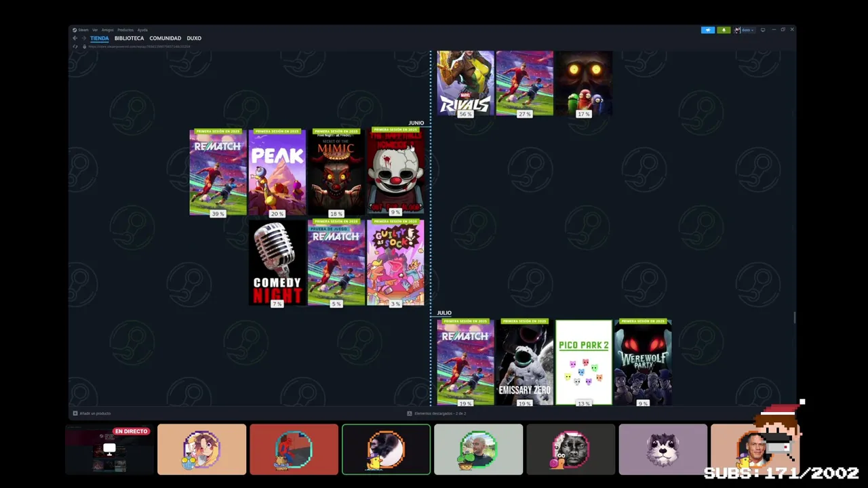Viewport: 868px width, 488px height.
Task: Open the June Rematch cover showing 39 %
Action: coord(218,172)
